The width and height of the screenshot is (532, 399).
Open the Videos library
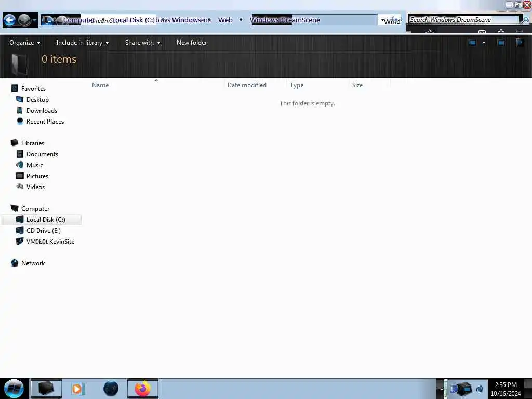click(36, 187)
